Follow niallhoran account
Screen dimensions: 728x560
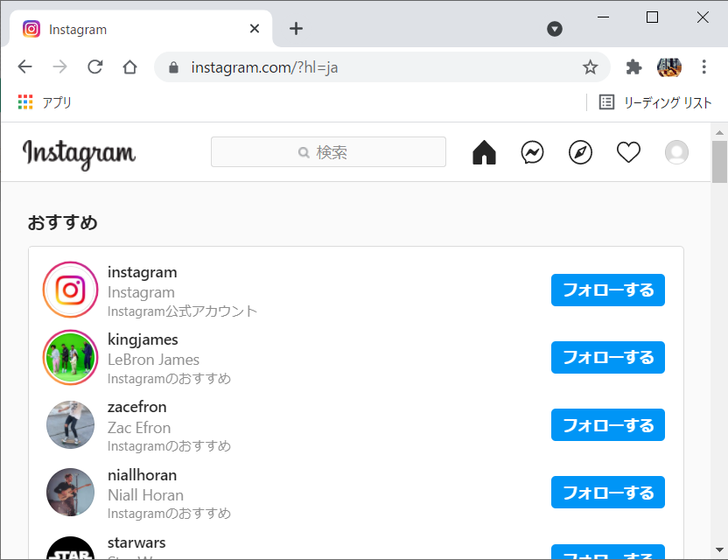click(x=608, y=493)
